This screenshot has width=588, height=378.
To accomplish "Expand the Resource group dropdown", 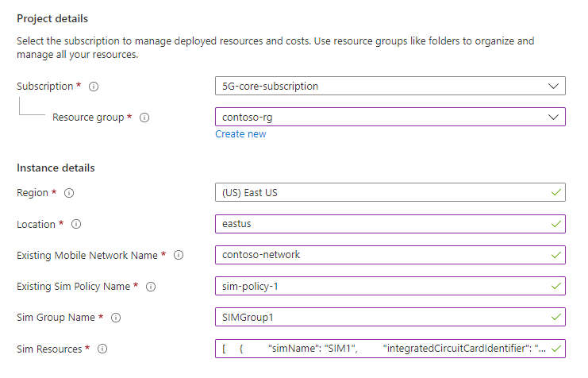I will click(390, 117).
